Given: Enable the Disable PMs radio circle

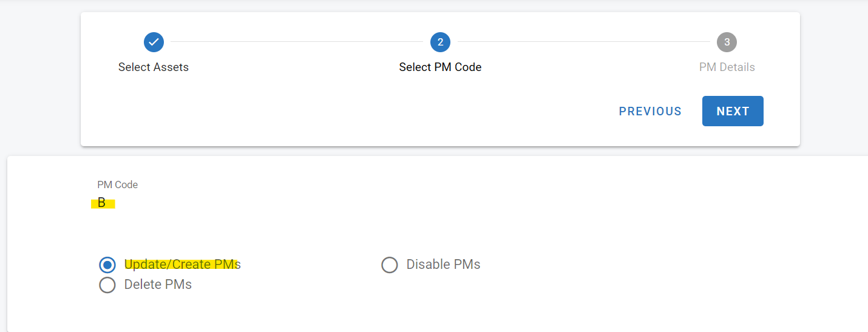Looking at the screenshot, I should click(x=389, y=265).
